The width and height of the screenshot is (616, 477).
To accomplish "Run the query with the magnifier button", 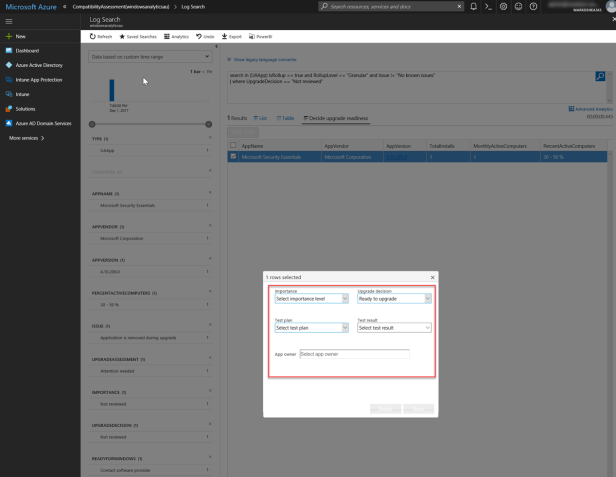I will (x=600, y=76).
